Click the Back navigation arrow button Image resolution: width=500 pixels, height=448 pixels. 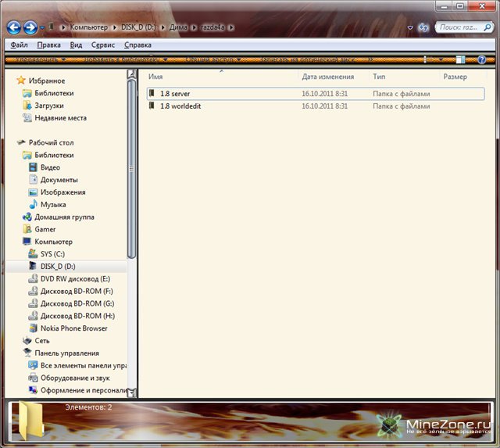[x=14, y=27]
